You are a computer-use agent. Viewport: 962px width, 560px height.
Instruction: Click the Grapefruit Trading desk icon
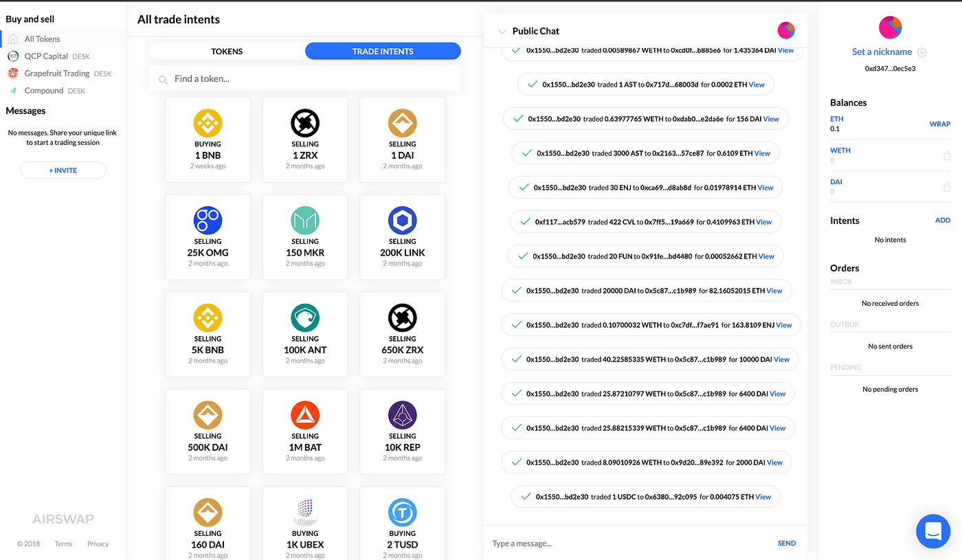[12, 73]
